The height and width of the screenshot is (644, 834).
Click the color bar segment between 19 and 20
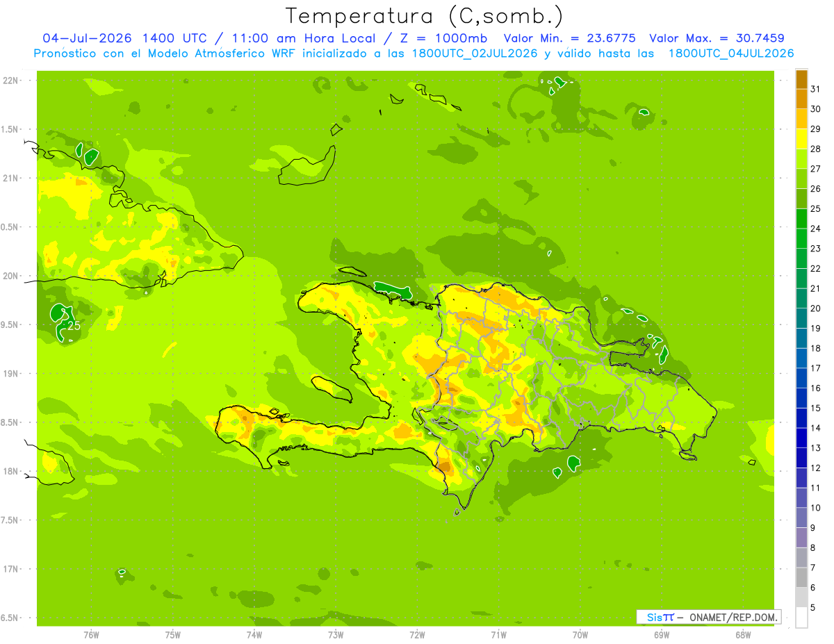801,318
